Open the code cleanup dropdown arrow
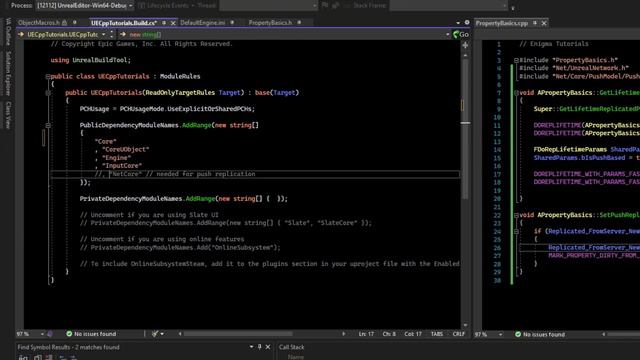The image size is (640, 360). (162, 334)
